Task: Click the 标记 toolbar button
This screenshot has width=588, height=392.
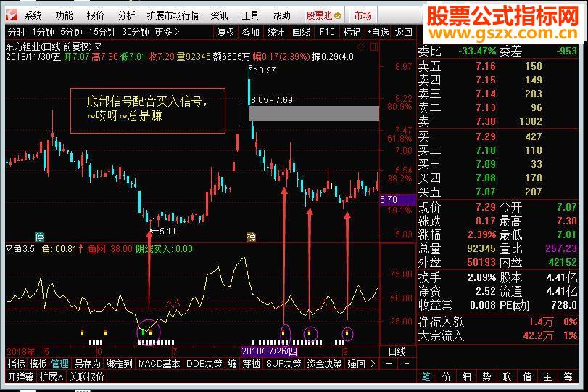Action: click(352, 32)
